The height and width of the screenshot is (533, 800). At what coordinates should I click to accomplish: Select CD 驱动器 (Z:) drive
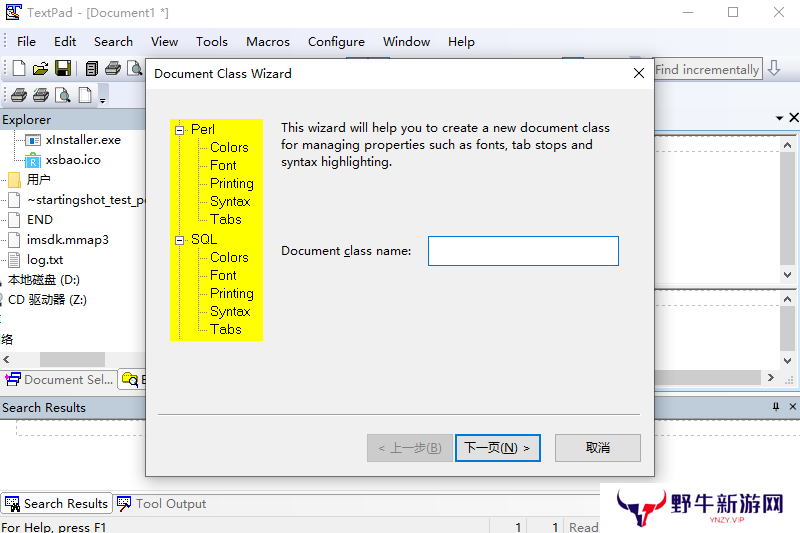47,300
